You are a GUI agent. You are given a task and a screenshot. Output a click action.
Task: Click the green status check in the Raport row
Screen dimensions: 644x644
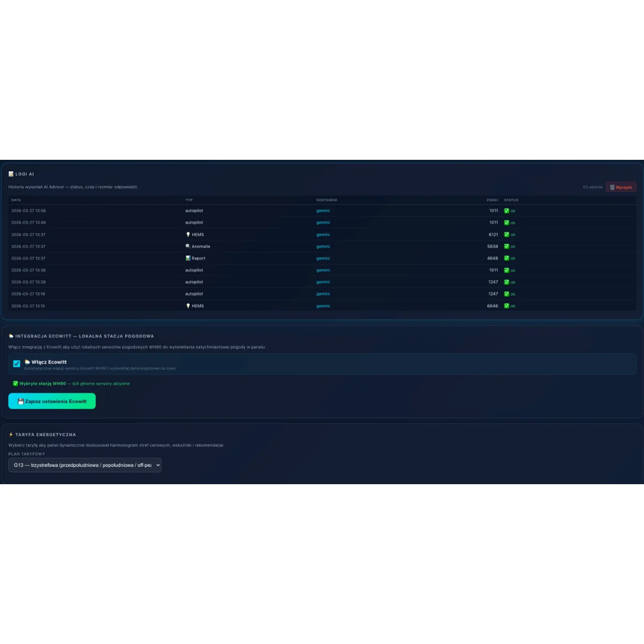506,258
